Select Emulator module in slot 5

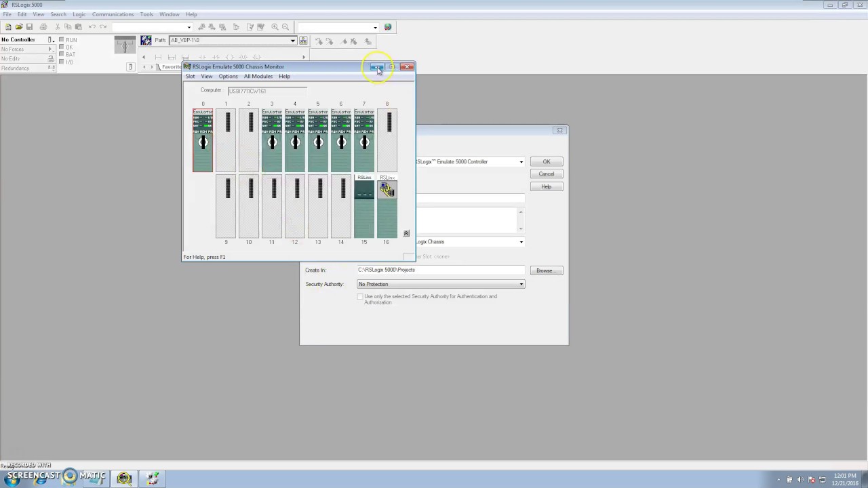click(x=318, y=140)
